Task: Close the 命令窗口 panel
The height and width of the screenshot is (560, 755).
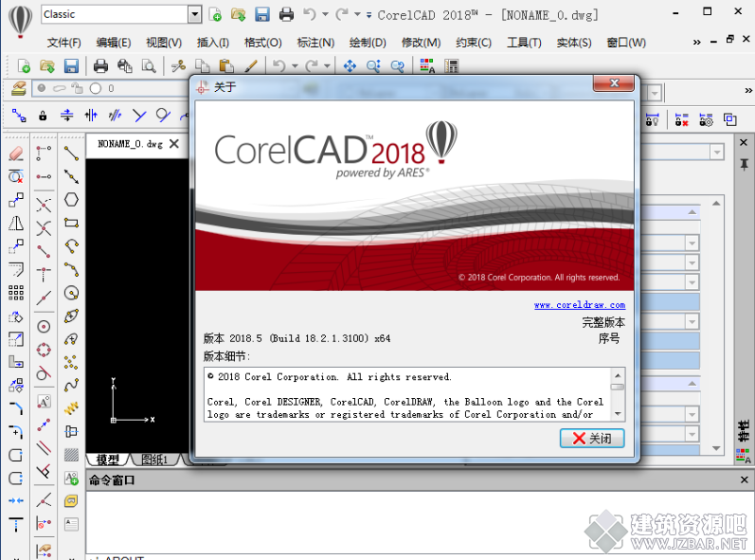Action: [x=744, y=479]
